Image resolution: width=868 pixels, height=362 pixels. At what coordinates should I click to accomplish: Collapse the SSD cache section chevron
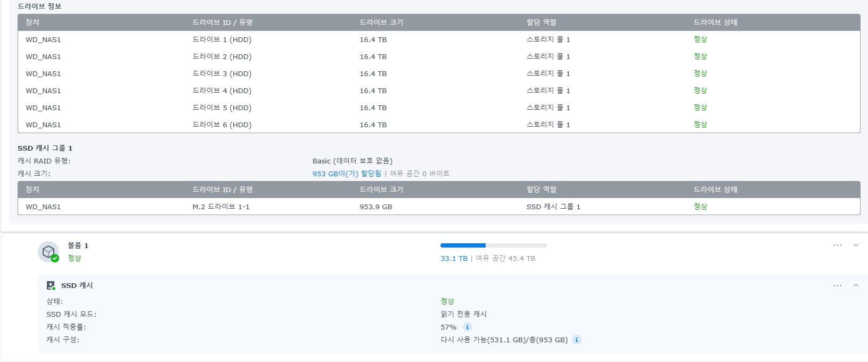tap(856, 285)
